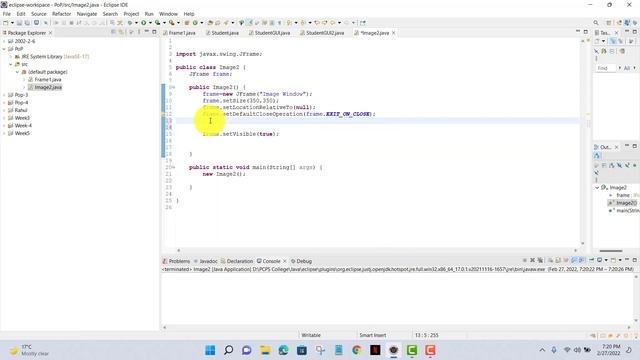Screen dimensions: 640x360
Task: Click the editor vertical scrollbar down arrow
Action: pos(582,244)
